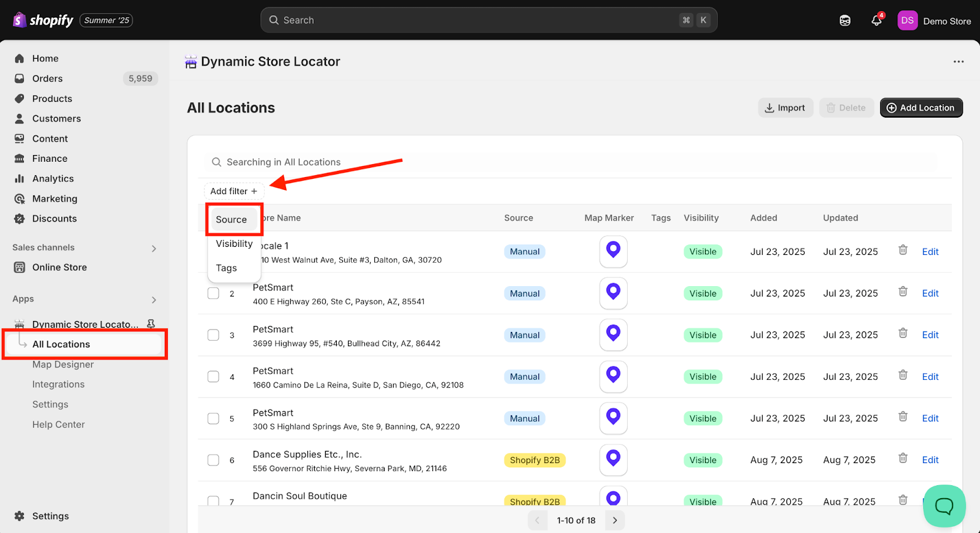Open the Home section in sidebar
The image size is (980, 533).
pyautogui.click(x=45, y=58)
